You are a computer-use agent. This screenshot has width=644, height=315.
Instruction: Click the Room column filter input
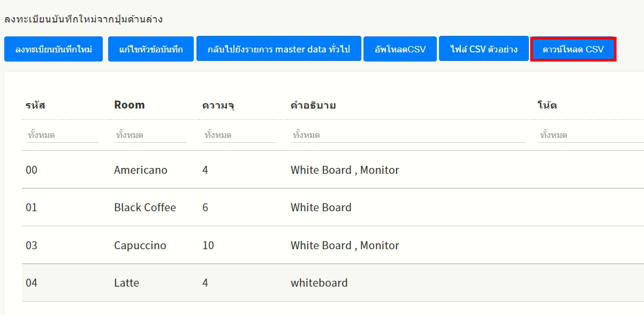(150, 135)
